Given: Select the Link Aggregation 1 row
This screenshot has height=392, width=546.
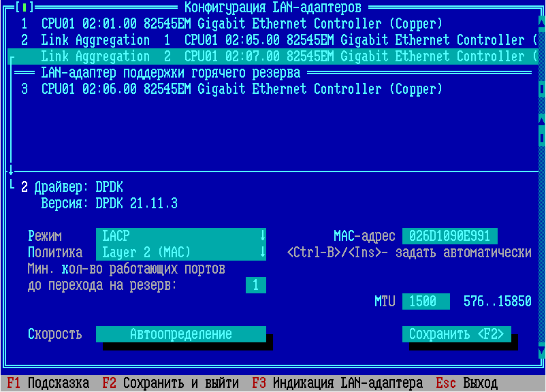Looking at the screenshot, I should coord(272,40).
